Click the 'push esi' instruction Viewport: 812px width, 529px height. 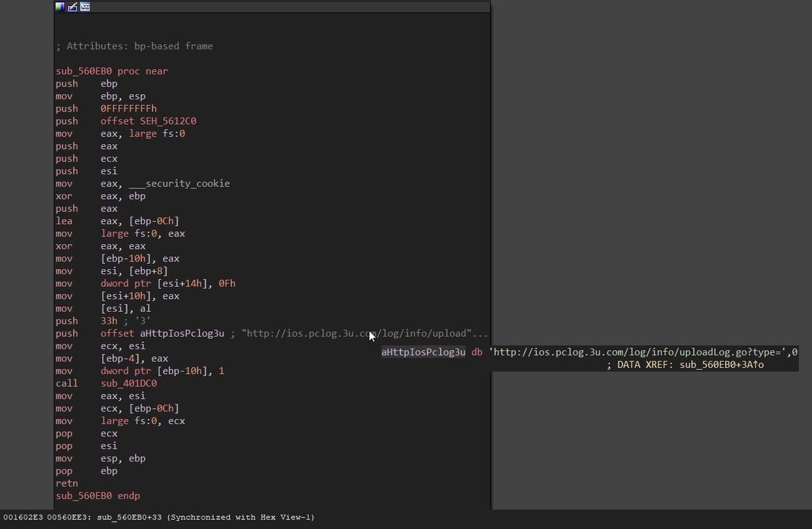coord(87,171)
